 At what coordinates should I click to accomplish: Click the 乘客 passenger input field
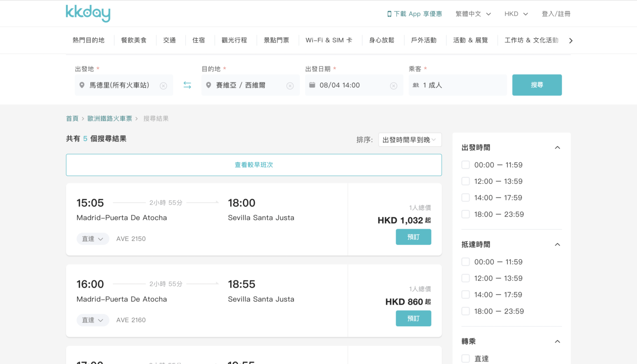457,85
